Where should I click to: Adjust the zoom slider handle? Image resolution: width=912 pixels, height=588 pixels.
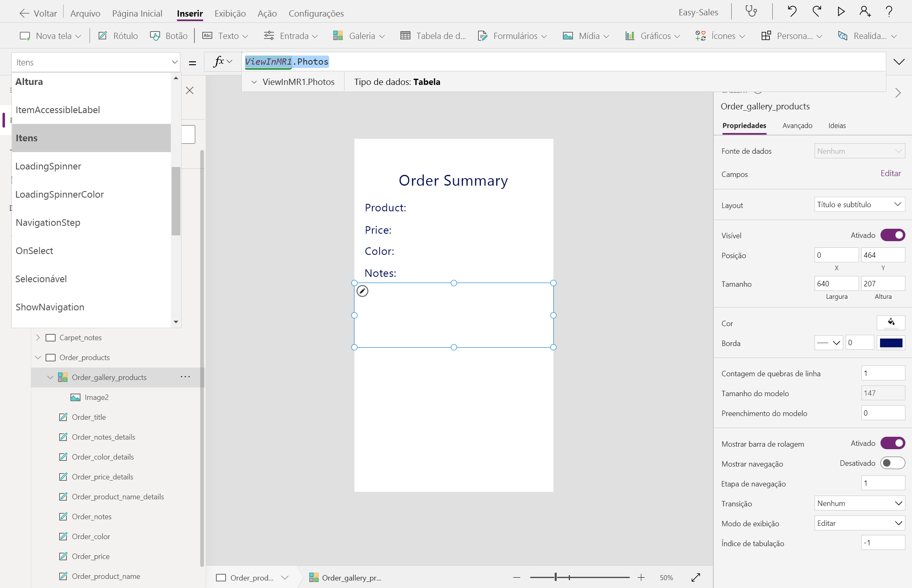coord(555,577)
